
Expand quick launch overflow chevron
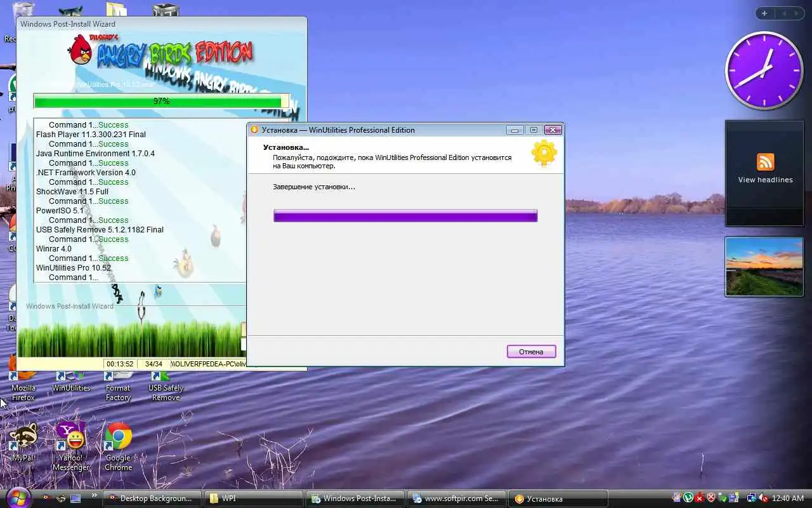(x=95, y=495)
